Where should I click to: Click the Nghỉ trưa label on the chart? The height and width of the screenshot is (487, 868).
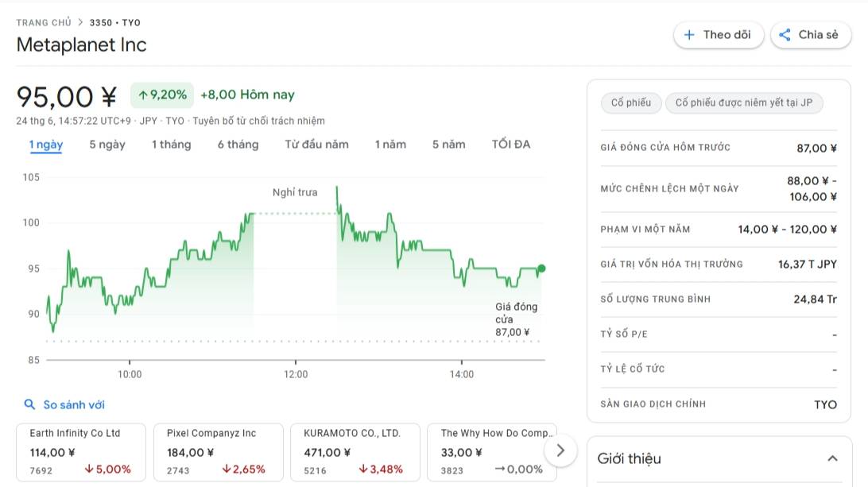coord(295,192)
